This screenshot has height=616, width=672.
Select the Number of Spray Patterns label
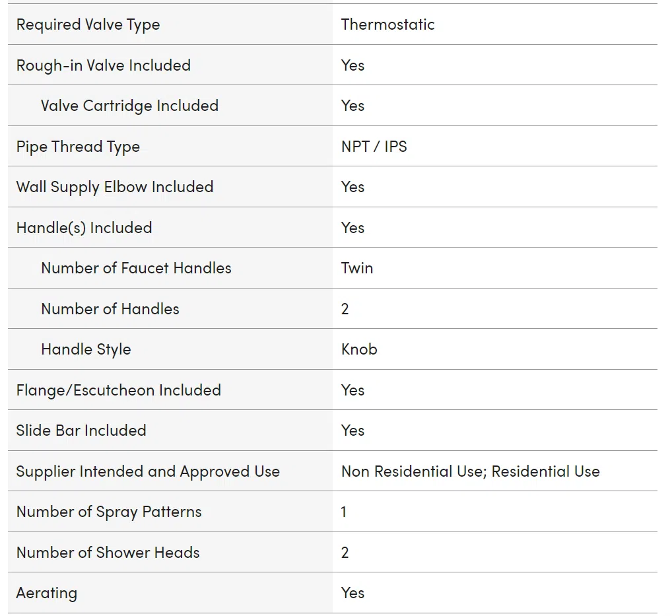tap(109, 512)
